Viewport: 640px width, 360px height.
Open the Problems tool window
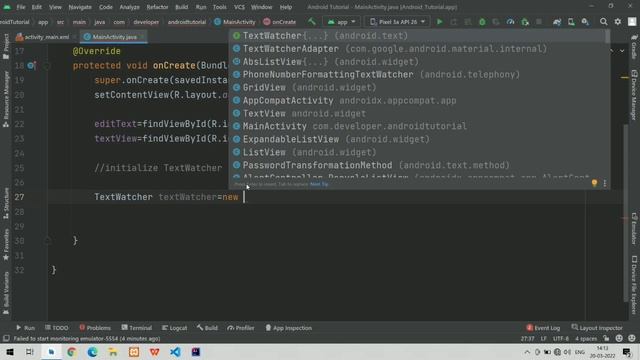(x=95, y=328)
